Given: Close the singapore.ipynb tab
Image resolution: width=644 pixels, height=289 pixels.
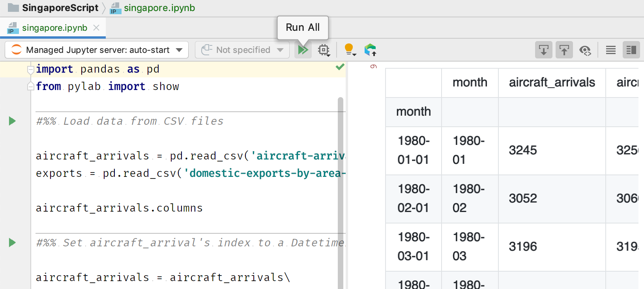Looking at the screenshot, I should (96, 28).
